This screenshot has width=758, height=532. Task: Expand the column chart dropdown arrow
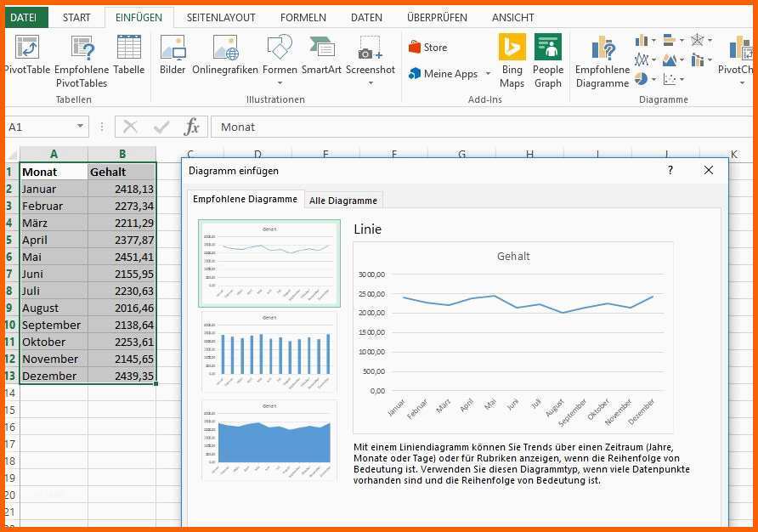click(x=653, y=41)
